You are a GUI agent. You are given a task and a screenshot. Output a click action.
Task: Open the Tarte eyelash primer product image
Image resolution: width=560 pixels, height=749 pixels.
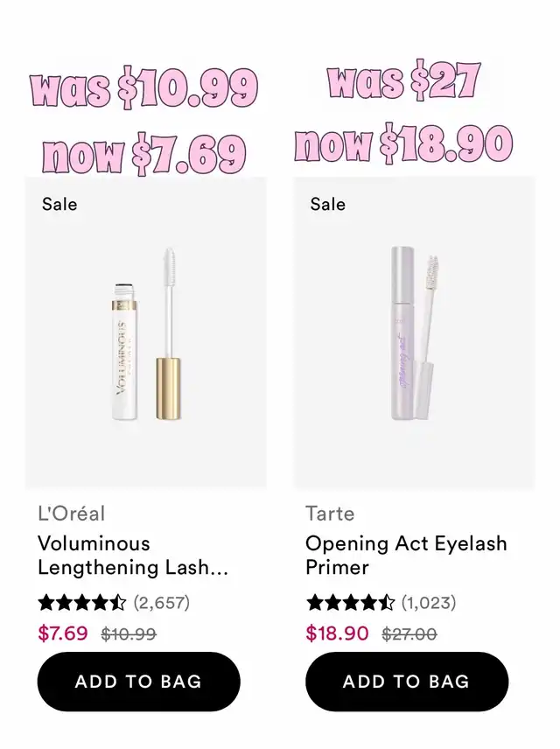[x=414, y=332]
